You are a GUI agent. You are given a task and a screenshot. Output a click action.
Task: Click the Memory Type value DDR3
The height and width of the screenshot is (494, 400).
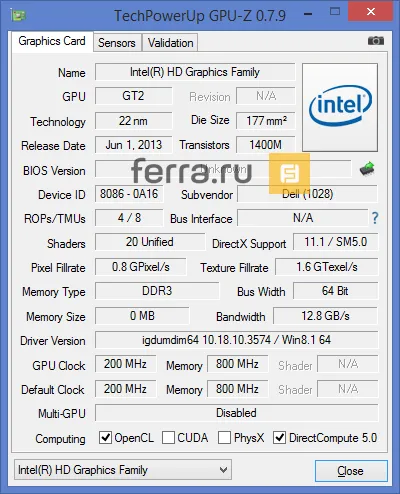(157, 291)
